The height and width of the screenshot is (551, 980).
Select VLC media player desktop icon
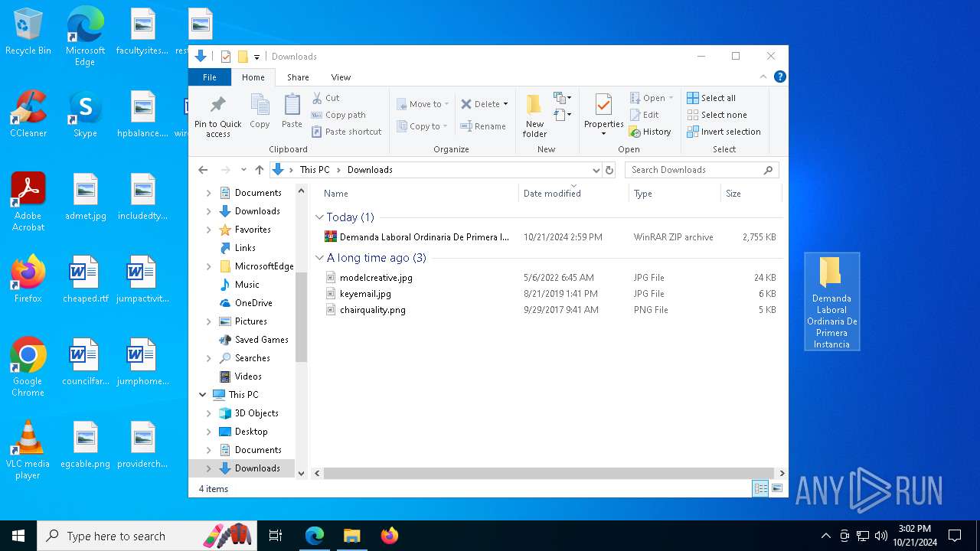pyautogui.click(x=28, y=450)
